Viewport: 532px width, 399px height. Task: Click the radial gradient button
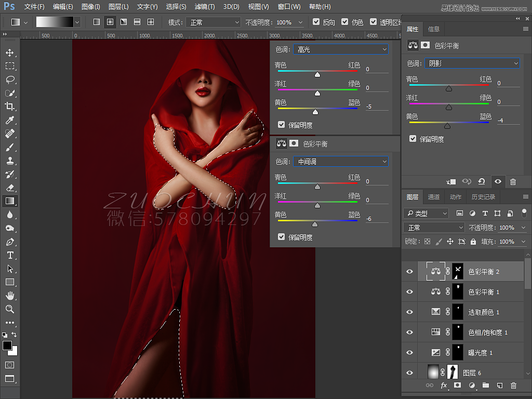point(110,22)
